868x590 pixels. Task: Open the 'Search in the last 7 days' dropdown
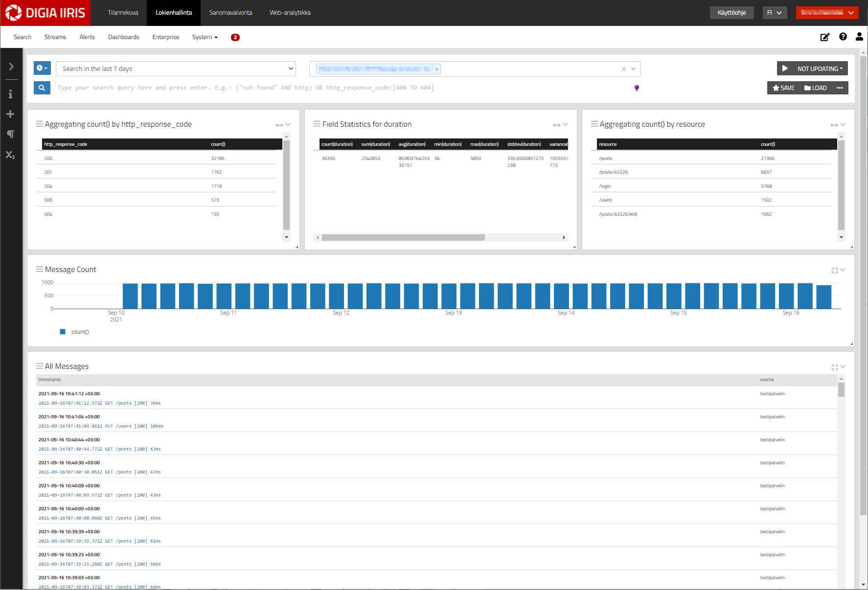point(176,68)
